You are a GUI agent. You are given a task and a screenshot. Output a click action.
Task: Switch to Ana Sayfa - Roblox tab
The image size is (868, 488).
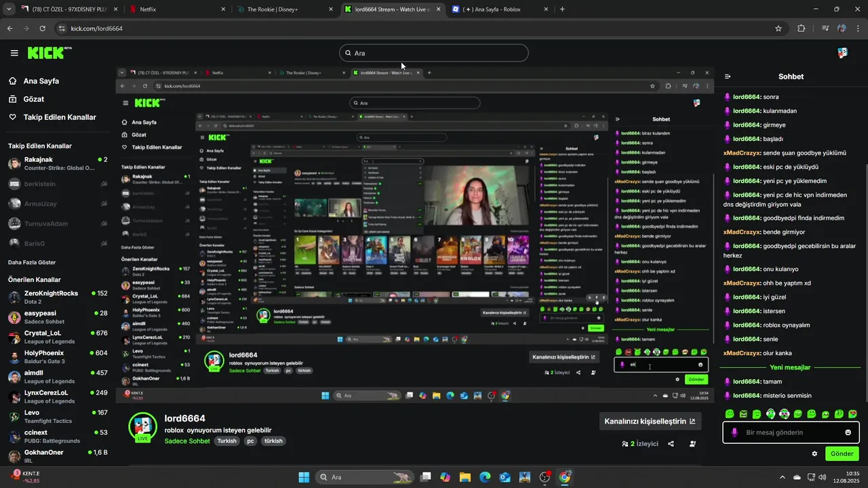point(500,9)
